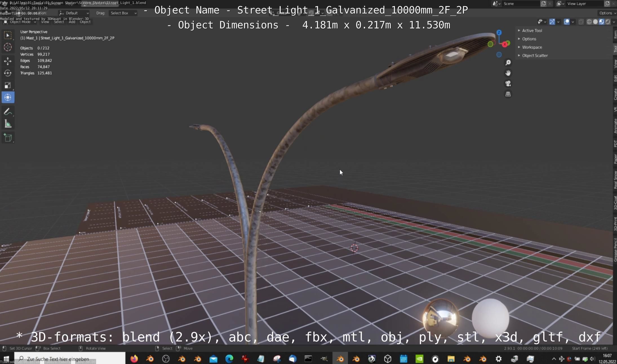Screen dimensions: 617x364
Task: Select the Annotate pencil tool
Action: click(8, 111)
